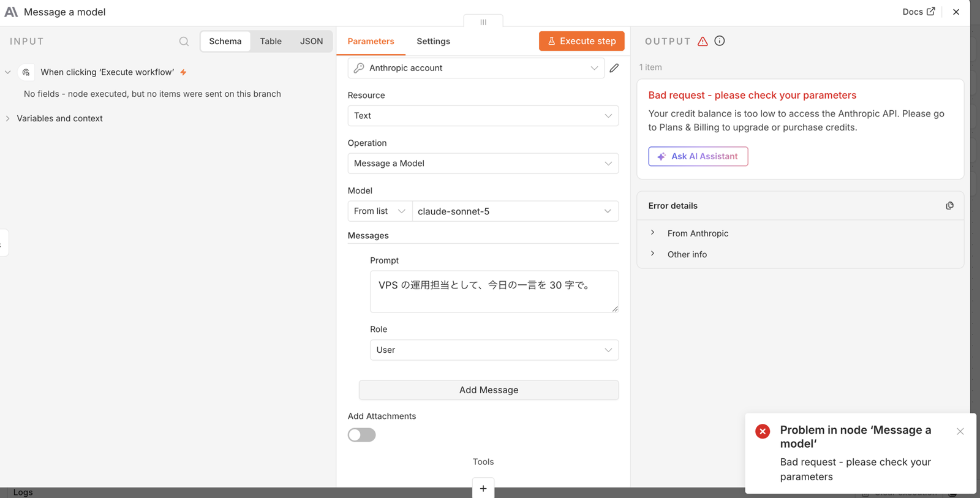This screenshot has height=498, width=980.
Task: Open the Operation dropdown showing Message a Model
Action: tap(483, 164)
